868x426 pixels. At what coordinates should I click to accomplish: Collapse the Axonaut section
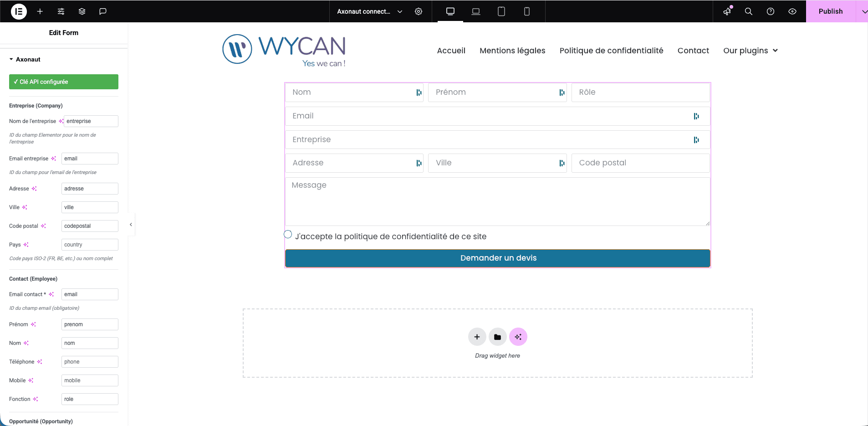click(11, 59)
